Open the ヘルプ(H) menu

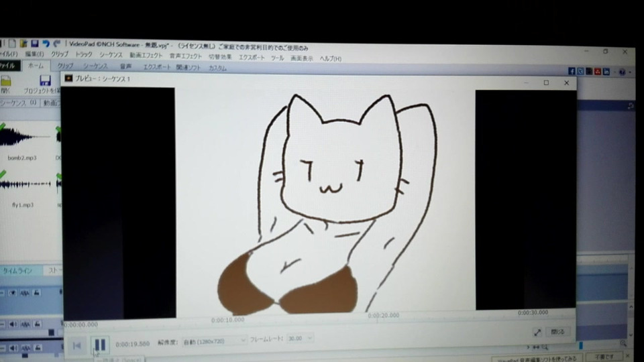[331, 59]
